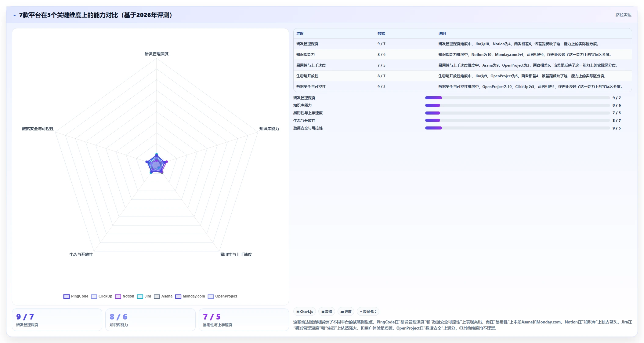The width and height of the screenshot is (644, 343).
Task: Toggle Notion legend swatch in radar chart
Action: [118, 296]
